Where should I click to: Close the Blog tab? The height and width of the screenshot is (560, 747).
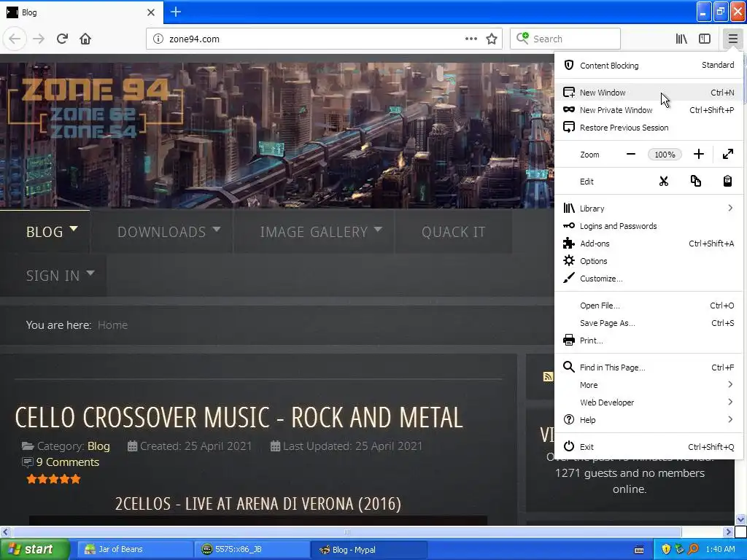coord(150,12)
